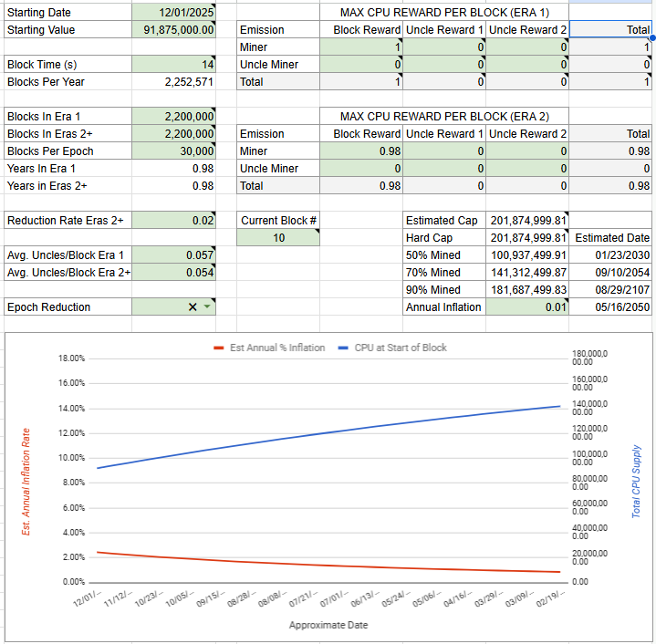656x644 pixels.
Task: Select the 70% Mined amount 141,312,499.87
Action: point(527,272)
